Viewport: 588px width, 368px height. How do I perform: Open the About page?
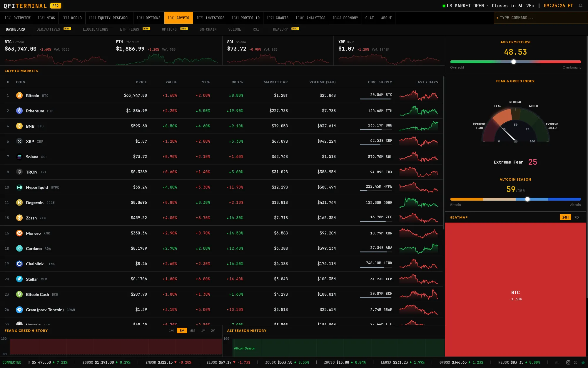tap(386, 18)
